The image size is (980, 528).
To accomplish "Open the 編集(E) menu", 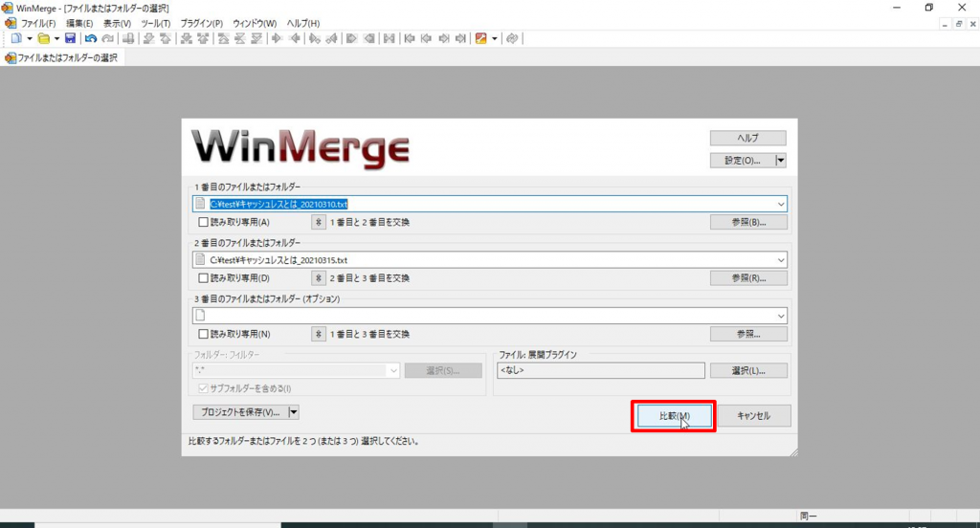I will pos(79,23).
